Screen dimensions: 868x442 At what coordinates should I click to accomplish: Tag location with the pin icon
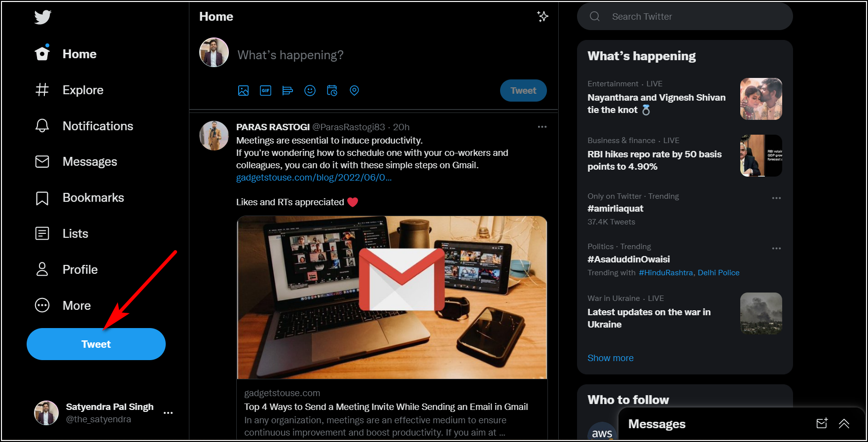354,91
